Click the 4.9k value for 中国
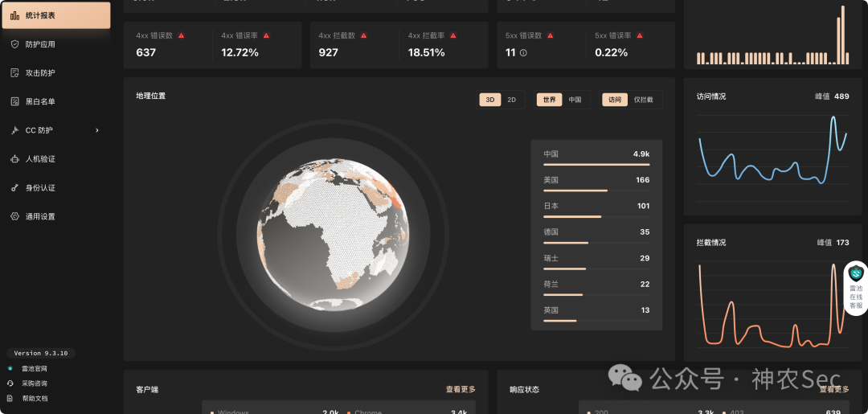Screen dimensions: 868x414 (x=641, y=154)
